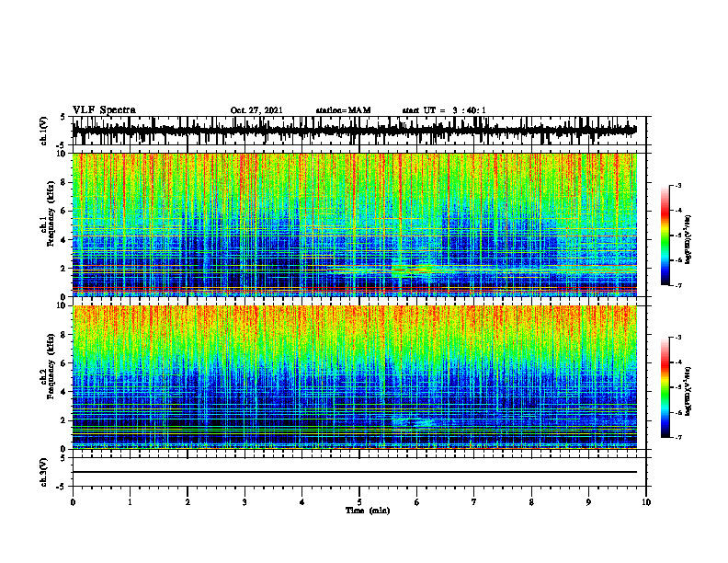Click the "5" minute tick on time axis

(x=359, y=502)
